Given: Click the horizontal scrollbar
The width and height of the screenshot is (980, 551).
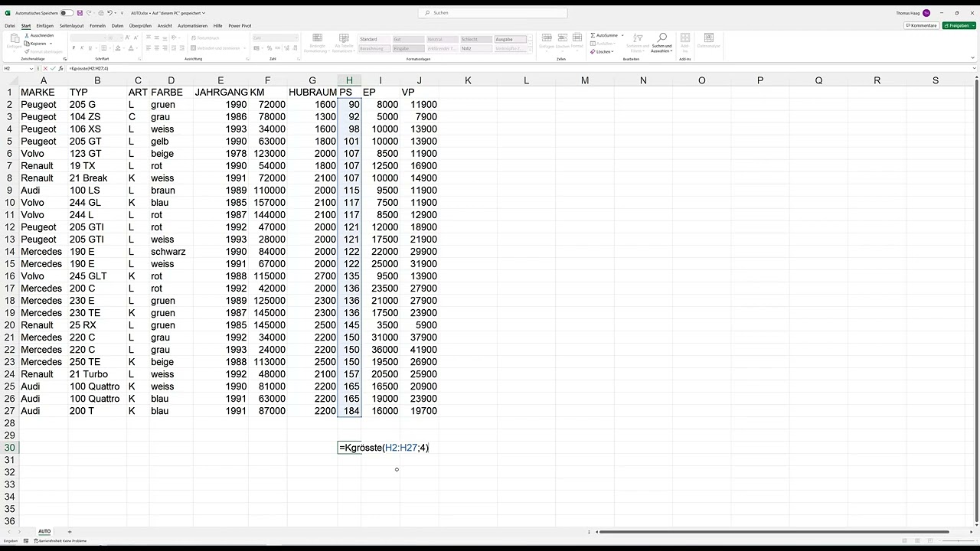Looking at the screenshot, I should click(x=773, y=532).
